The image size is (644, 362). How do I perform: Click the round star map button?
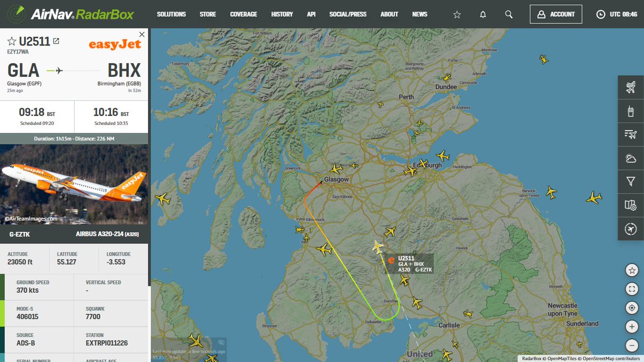coord(631,270)
